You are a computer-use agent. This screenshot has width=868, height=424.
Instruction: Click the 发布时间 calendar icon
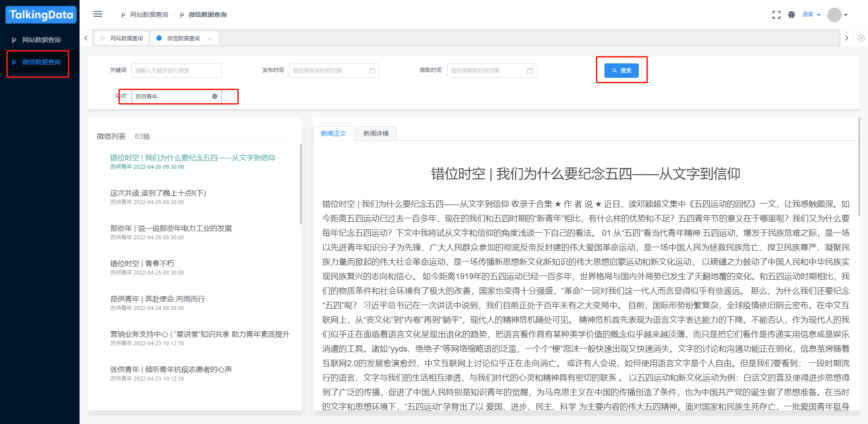click(373, 71)
